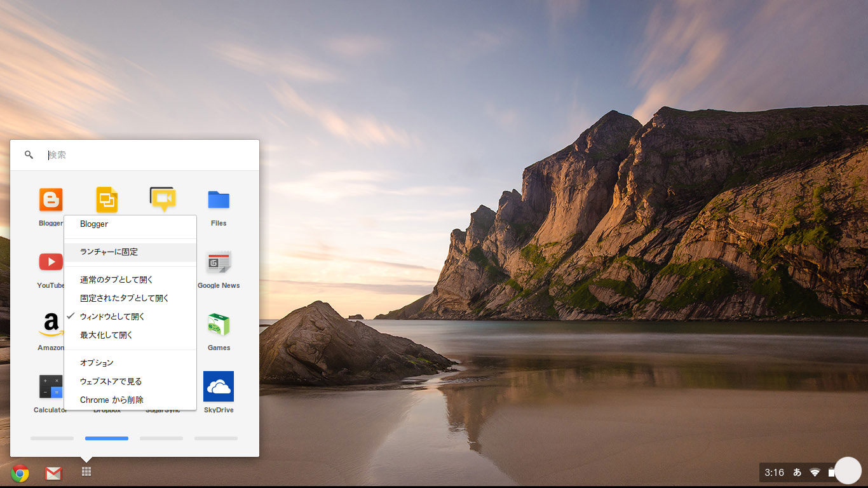Select 通常のタブとして開く option
Screen dimensions: 868x488
tap(130, 280)
